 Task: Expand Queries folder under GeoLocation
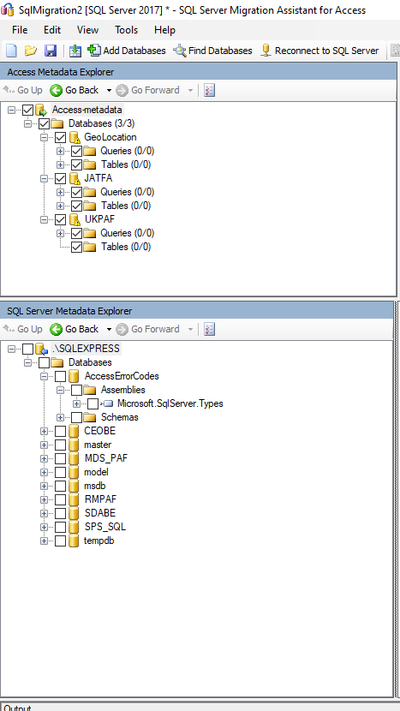coord(60,151)
